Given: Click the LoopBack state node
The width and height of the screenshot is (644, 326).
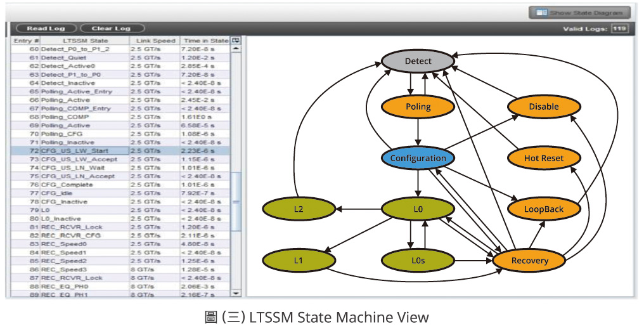Looking at the screenshot, I should (x=544, y=209).
